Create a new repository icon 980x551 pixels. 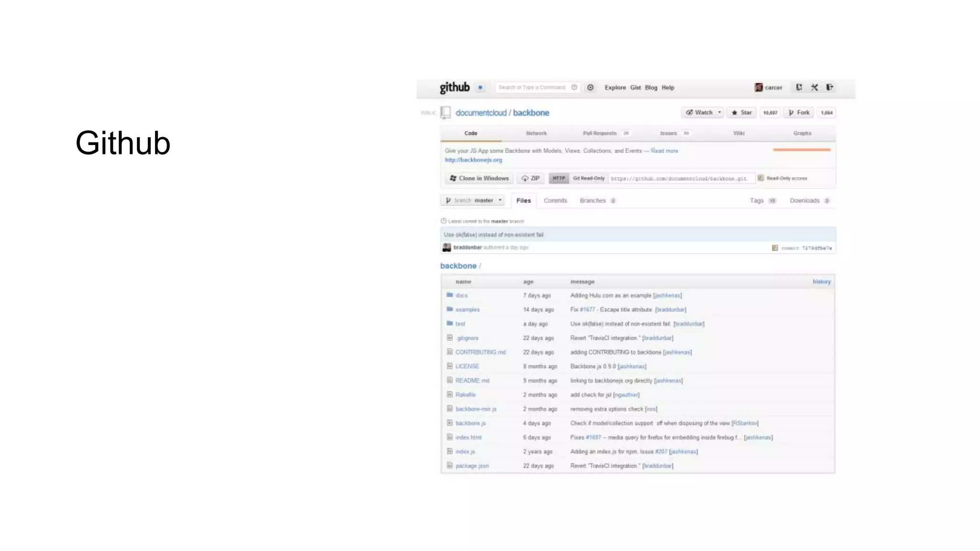click(x=799, y=87)
